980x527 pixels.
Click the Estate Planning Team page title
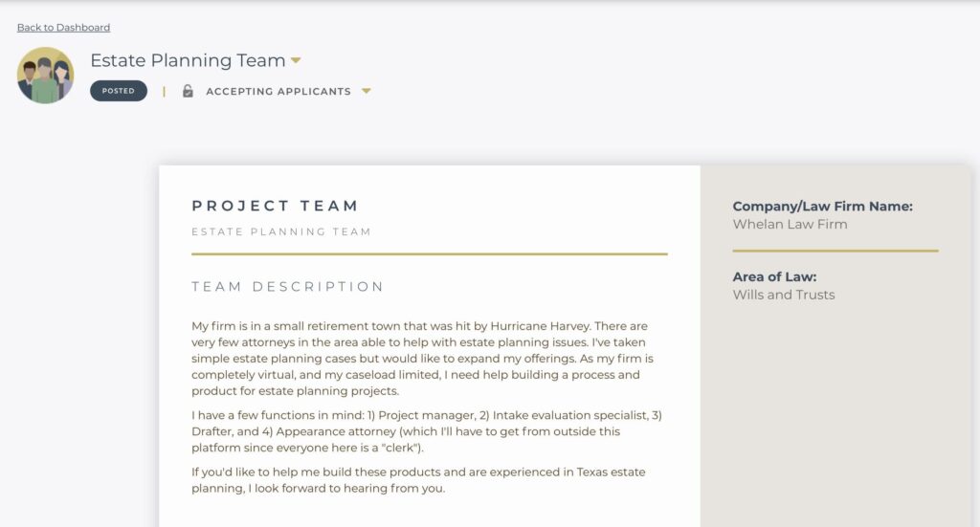tap(188, 60)
